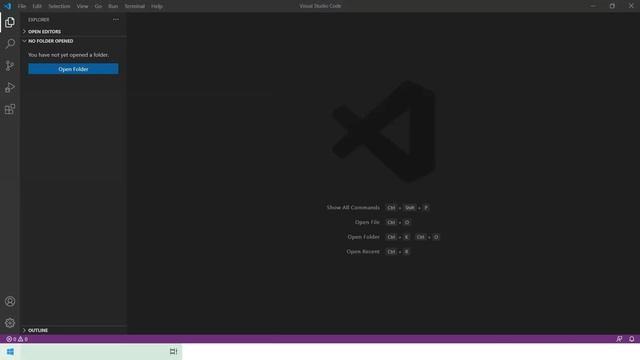Open the Edit menu
The width and height of the screenshot is (640, 360).
point(37,6)
